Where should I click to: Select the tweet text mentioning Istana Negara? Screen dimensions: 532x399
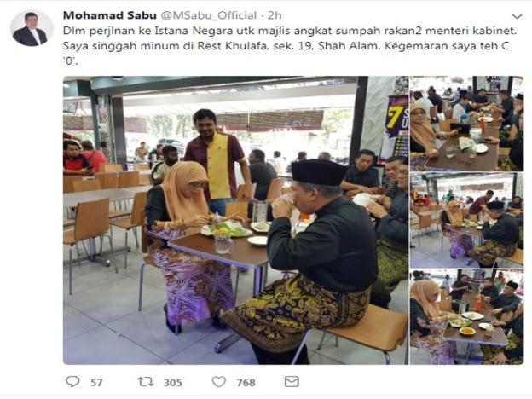tap(290, 31)
